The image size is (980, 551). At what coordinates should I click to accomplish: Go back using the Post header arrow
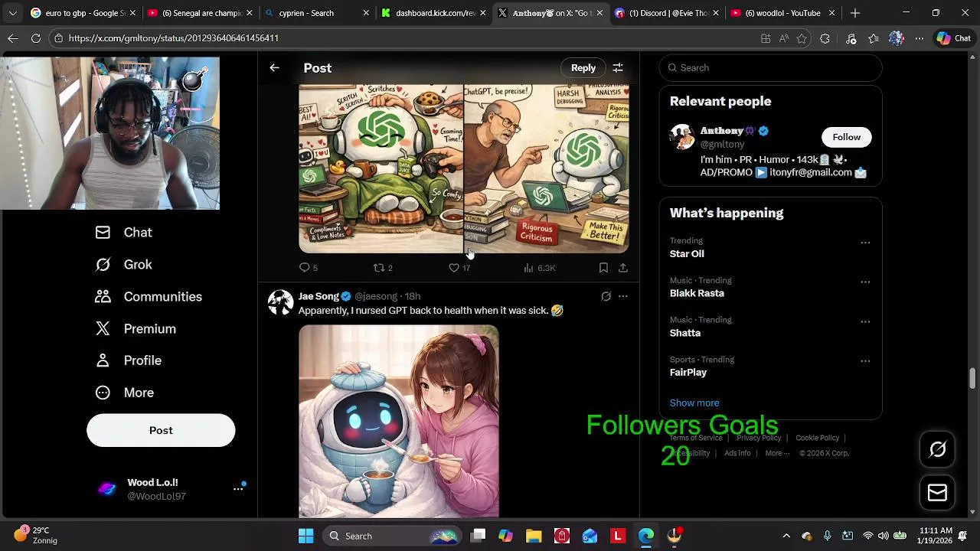coord(274,68)
